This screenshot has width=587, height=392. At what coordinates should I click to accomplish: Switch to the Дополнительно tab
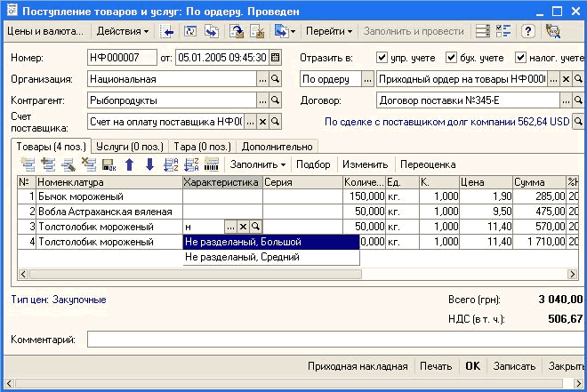(277, 146)
